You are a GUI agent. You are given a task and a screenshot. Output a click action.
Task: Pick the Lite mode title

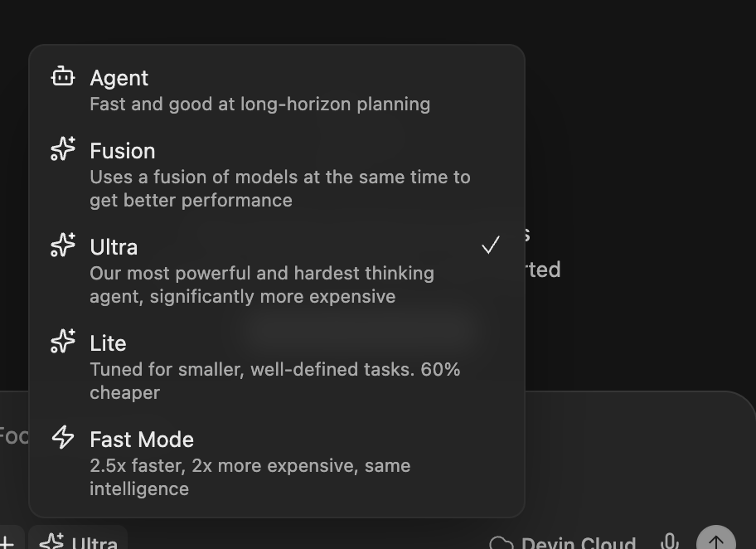(x=108, y=343)
